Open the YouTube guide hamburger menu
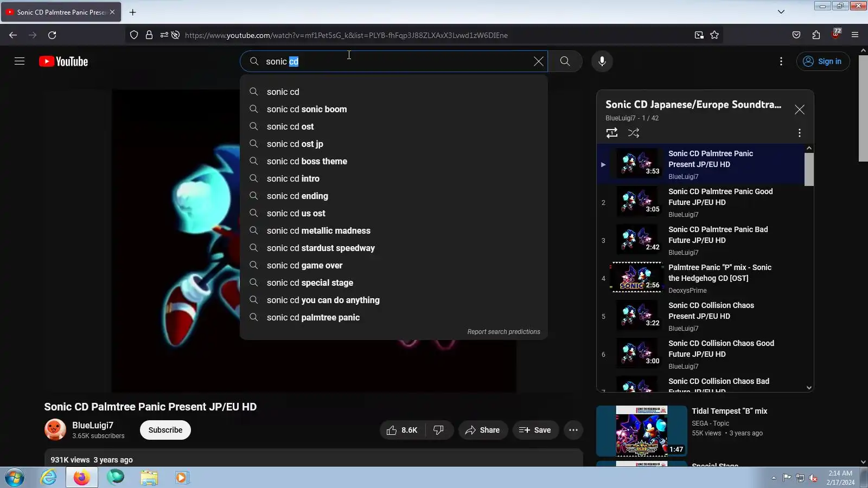868x488 pixels. (x=20, y=61)
